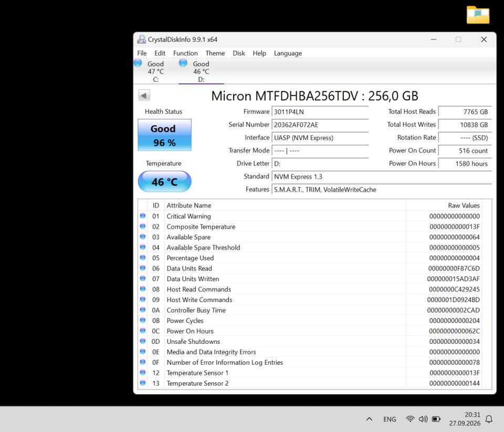504x432 pixels.
Task: Show hidden tray icons chevron
Action: (369, 419)
